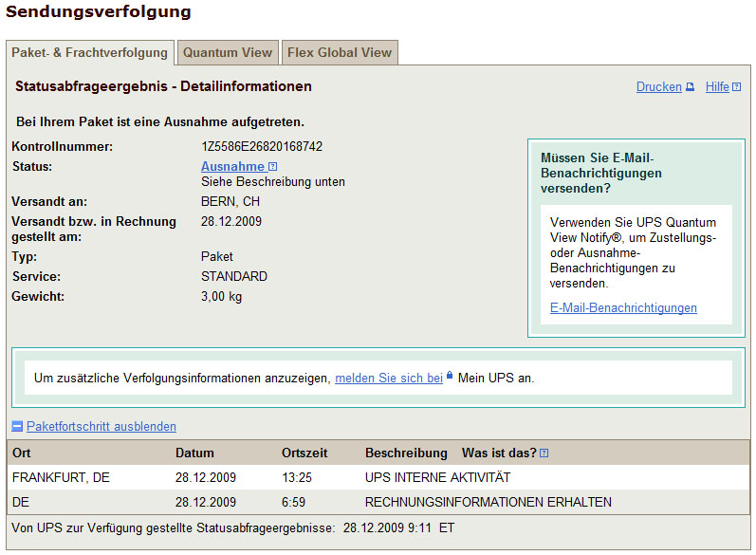Click the BERN, CH destination value
This screenshot has height=555, width=756.
pyautogui.click(x=230, y=201)
